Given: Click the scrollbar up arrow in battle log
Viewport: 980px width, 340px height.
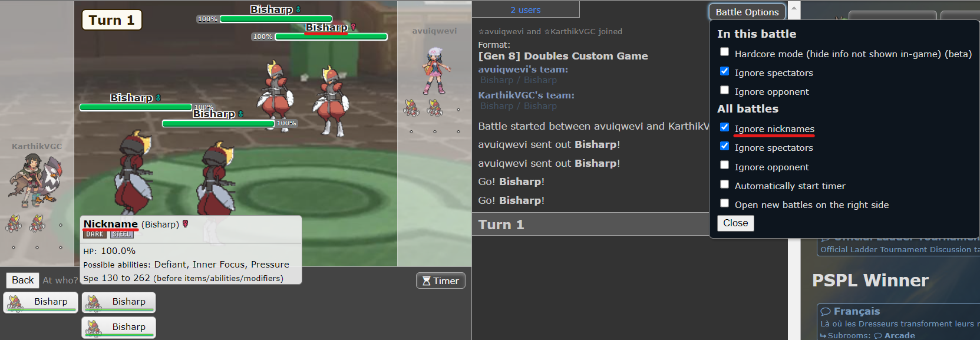Looking at the screenshot, I should [793, 8].
